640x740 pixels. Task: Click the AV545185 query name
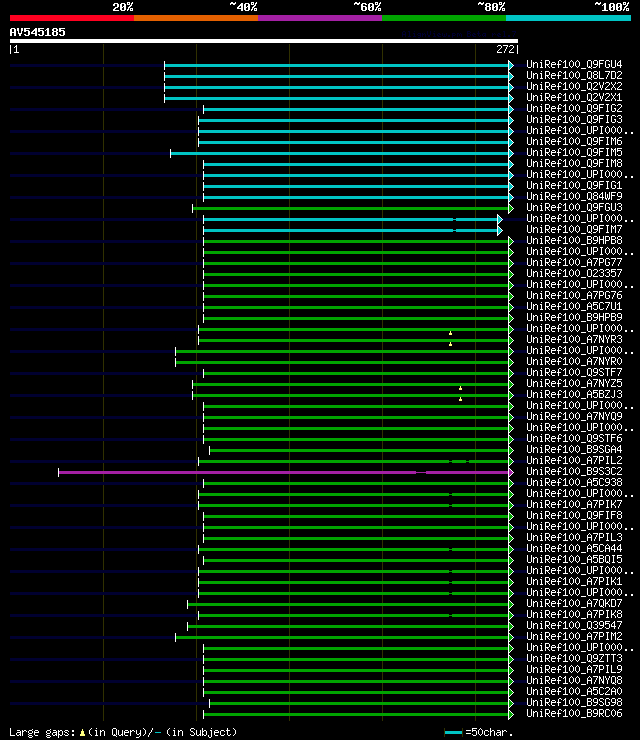[38, 32]
